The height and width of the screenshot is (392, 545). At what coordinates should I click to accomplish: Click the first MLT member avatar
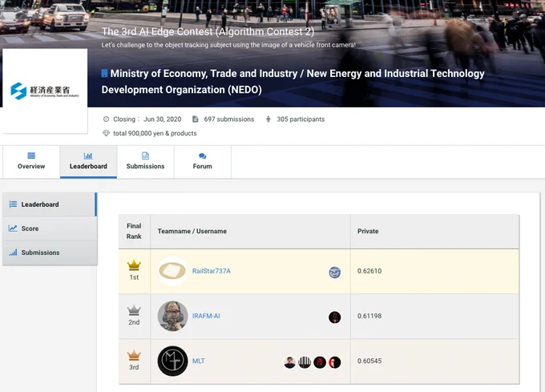[x=289, y=362]
